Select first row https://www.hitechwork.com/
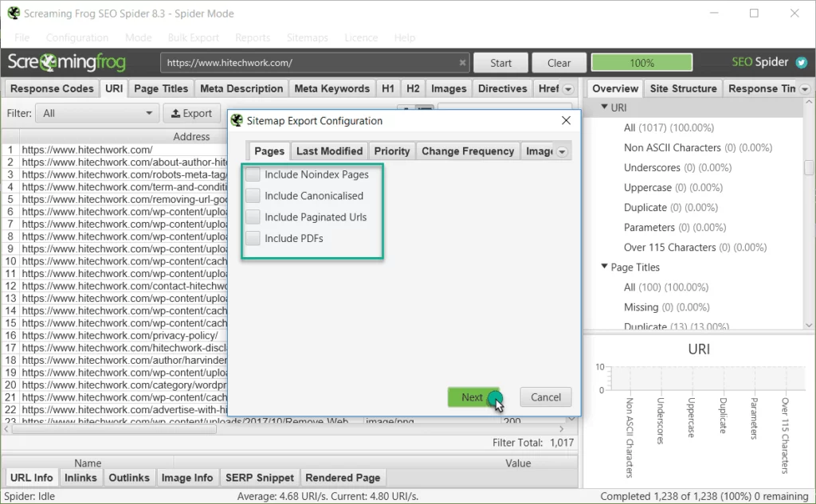 tap(88, 150)
